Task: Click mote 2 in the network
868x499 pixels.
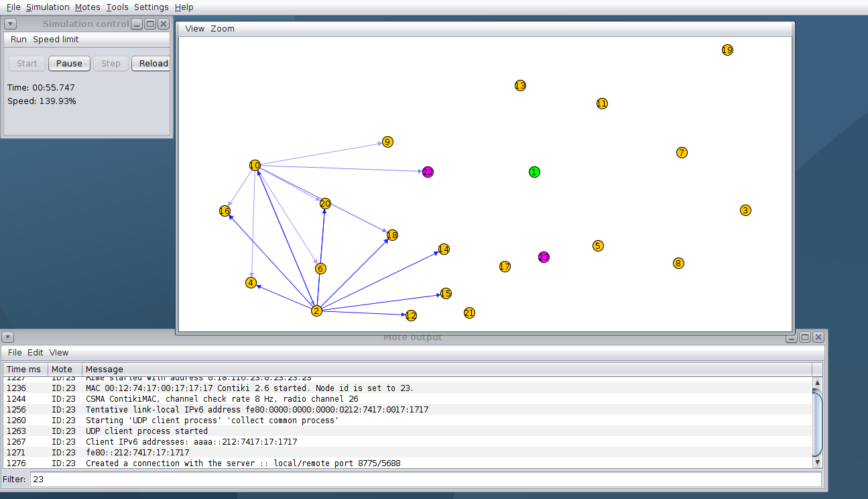Action: tap(316, 311)
